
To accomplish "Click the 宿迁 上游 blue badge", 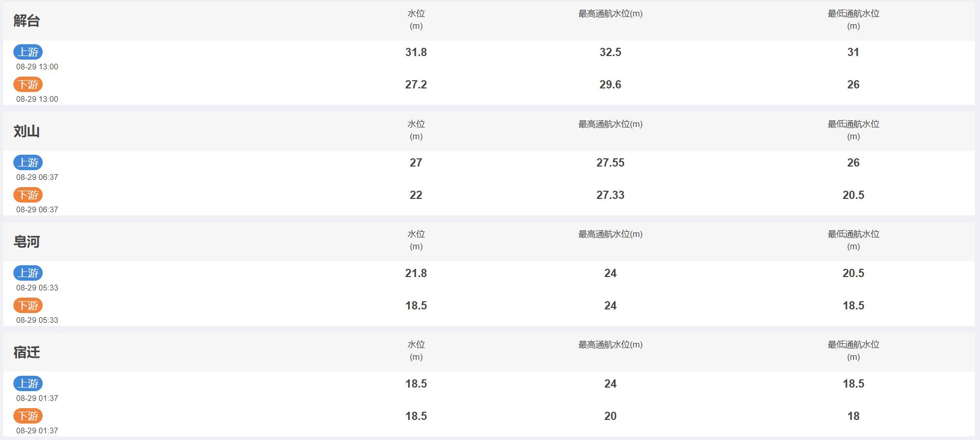I will 28,383.
